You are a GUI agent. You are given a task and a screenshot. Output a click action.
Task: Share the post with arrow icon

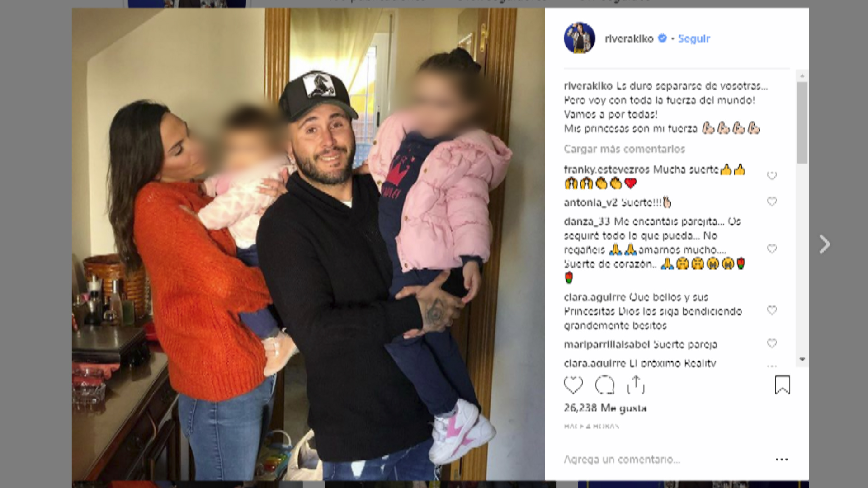click(636, 385)
